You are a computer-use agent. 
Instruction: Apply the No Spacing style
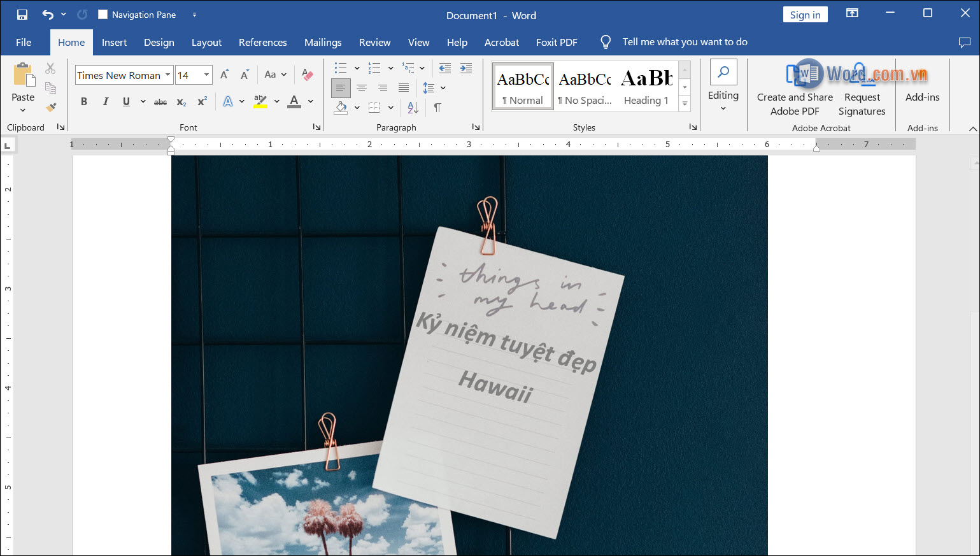585,87
